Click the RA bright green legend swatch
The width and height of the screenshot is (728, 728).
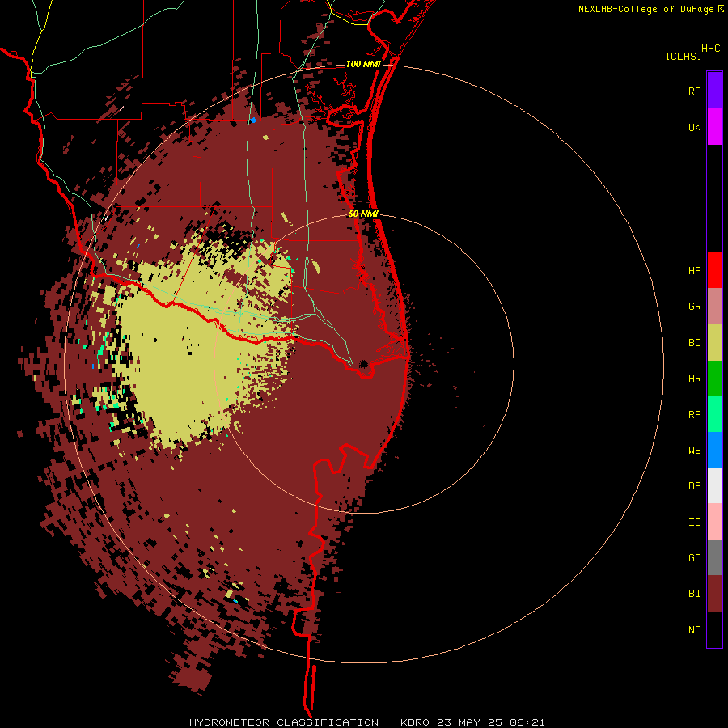tap(714, 414)
